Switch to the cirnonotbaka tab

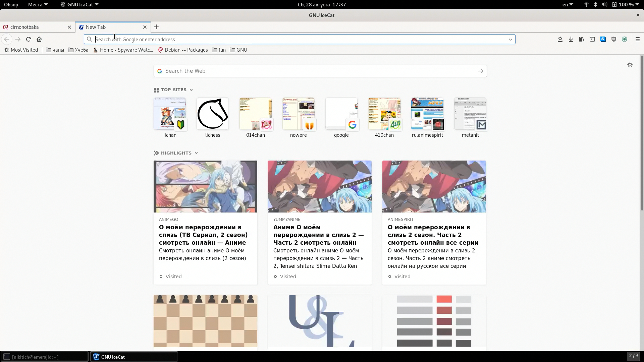[38, 27]
